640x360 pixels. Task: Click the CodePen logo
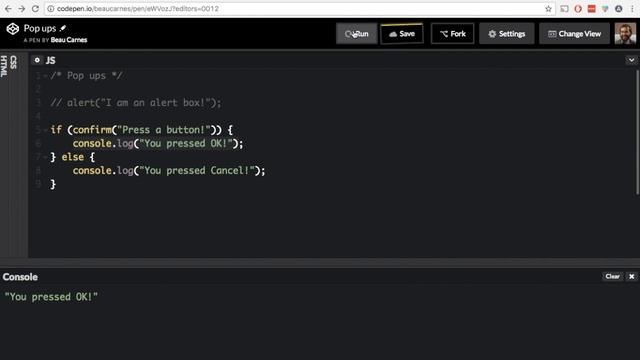click(x=13, y=29)
